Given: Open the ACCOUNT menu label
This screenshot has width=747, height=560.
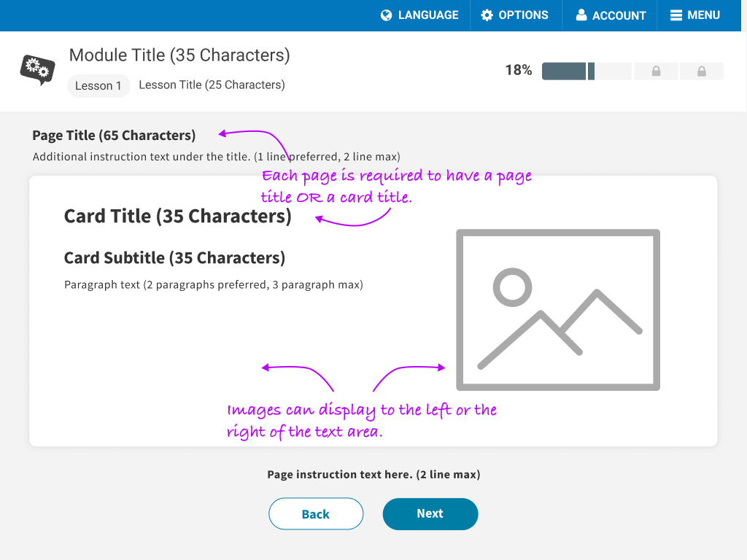Looking at the screenshot, I should click(x=619, y=15).
